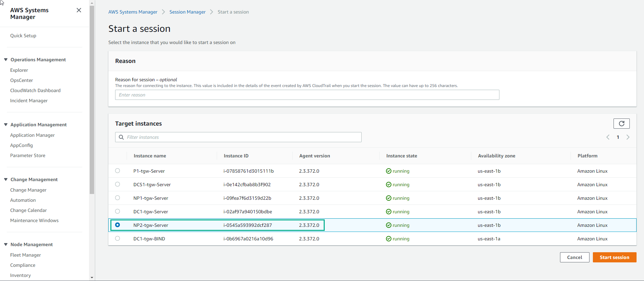Refresh the target instances list
This screenshot has width=644, height=281.
pos(621,124)
